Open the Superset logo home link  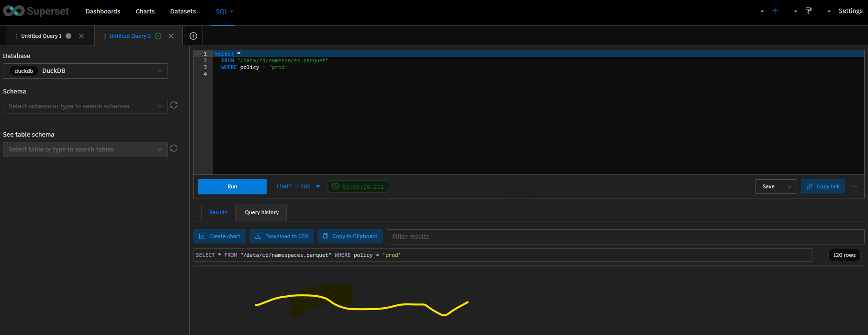[36, 11]
